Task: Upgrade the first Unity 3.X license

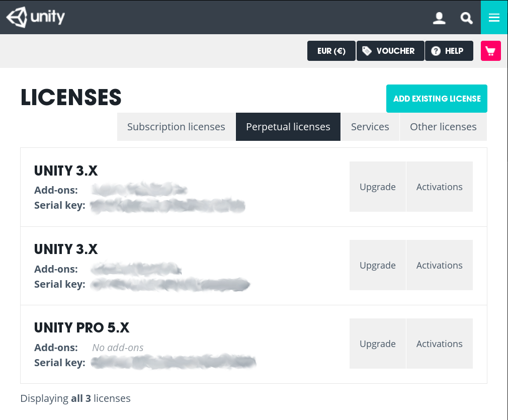Action: (377, 187)
